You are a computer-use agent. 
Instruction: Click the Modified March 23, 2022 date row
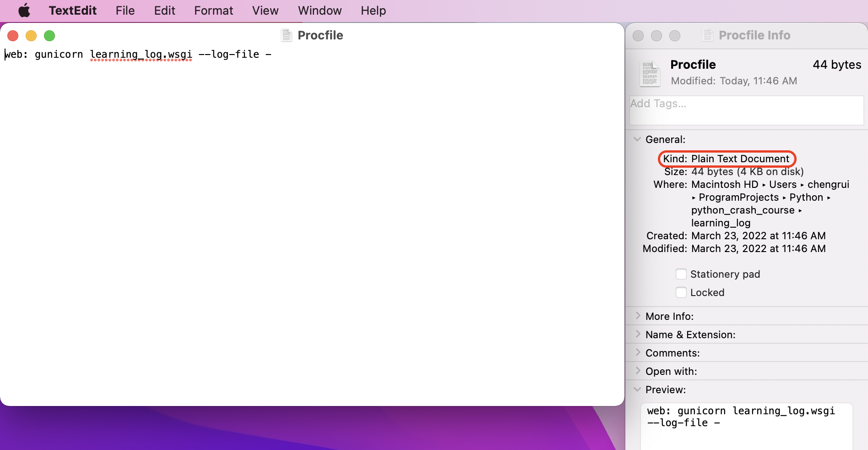(x=734, y=248)
